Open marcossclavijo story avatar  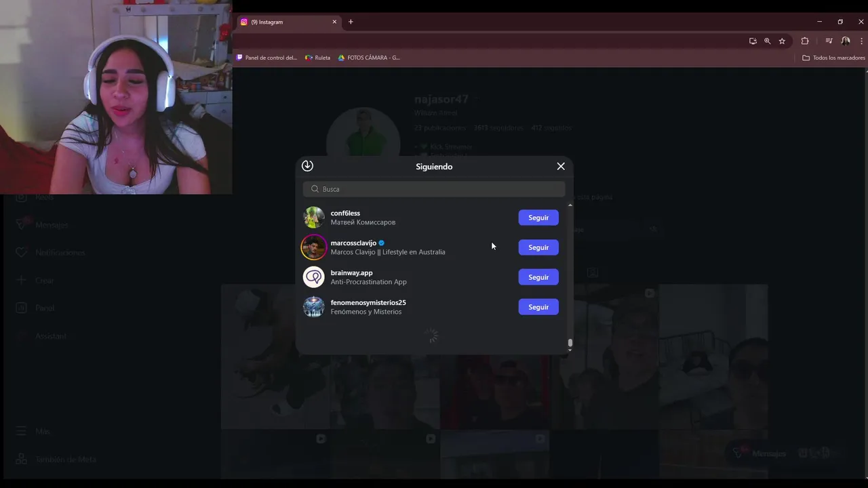click(313, 247)
